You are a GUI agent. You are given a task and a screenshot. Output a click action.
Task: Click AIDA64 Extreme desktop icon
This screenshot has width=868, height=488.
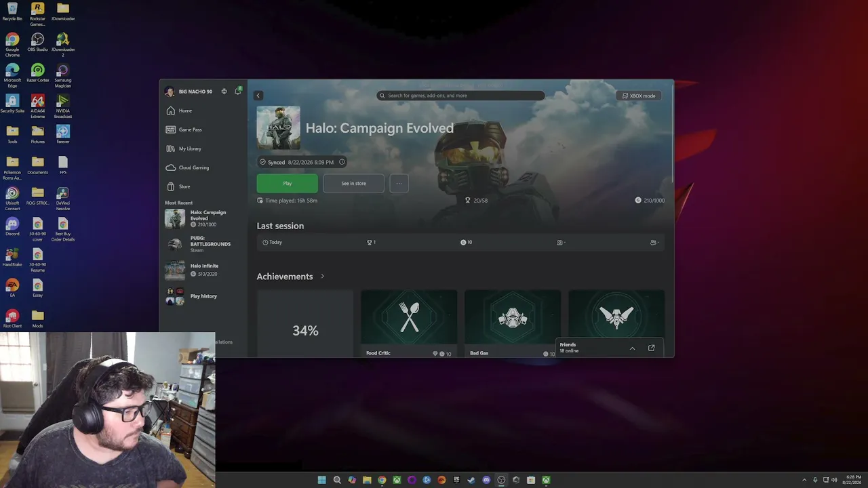[37, 106]
